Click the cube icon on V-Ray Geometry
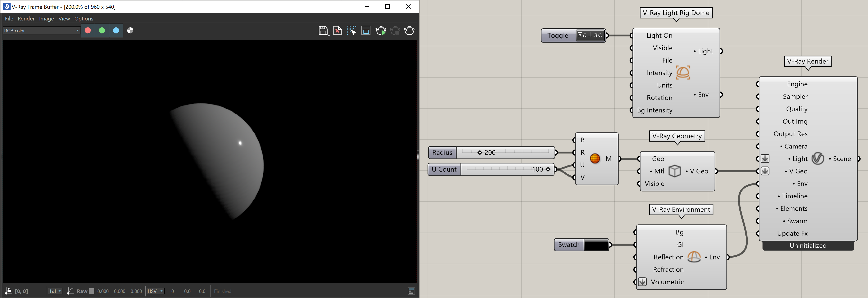868x298 pixels. [675, 171]
